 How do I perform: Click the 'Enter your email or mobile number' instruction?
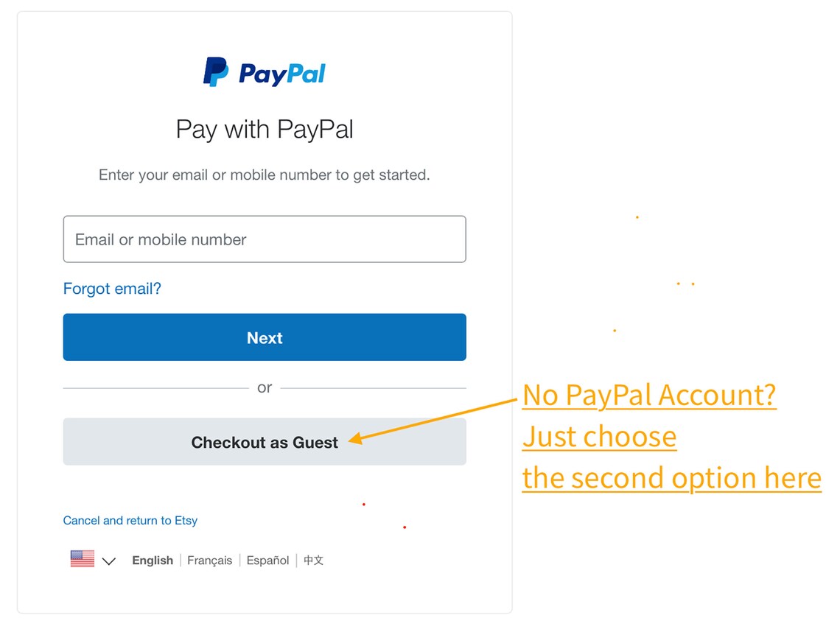[x=265, y=175]
